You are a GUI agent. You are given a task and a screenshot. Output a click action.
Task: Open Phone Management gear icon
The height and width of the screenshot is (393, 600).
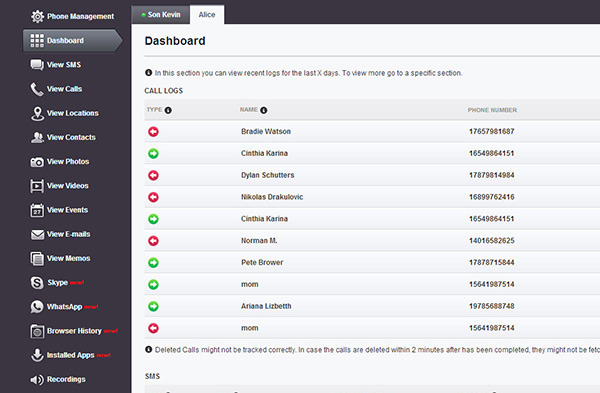click(38, 16)
